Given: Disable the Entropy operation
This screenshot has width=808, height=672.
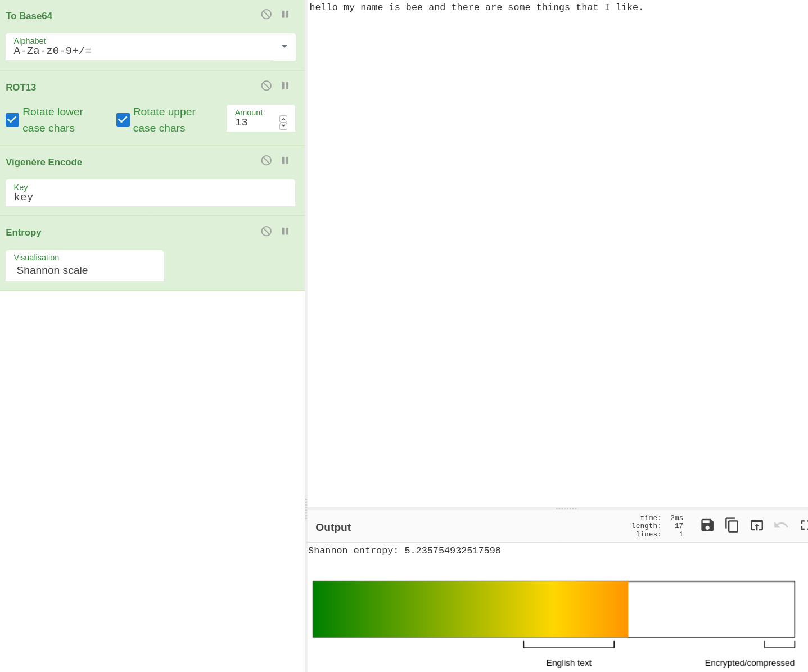Looking at the screenshot, I should pyautogui.click(x=267, y=231).
